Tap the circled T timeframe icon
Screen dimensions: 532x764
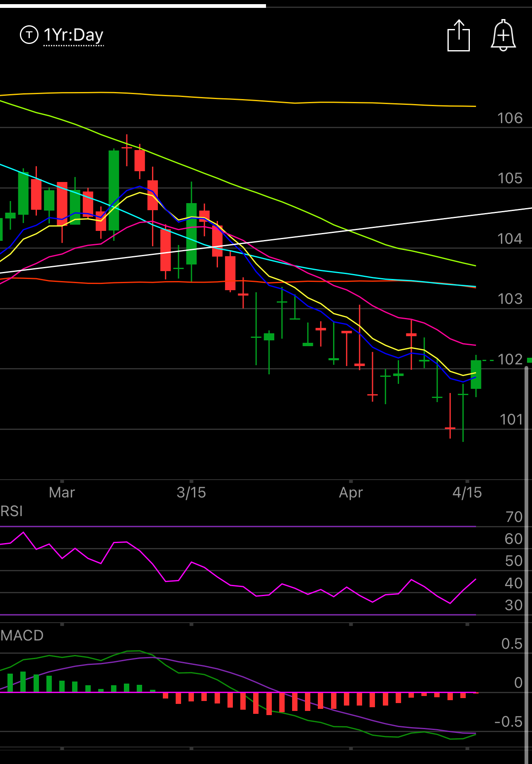coord(29,34)
